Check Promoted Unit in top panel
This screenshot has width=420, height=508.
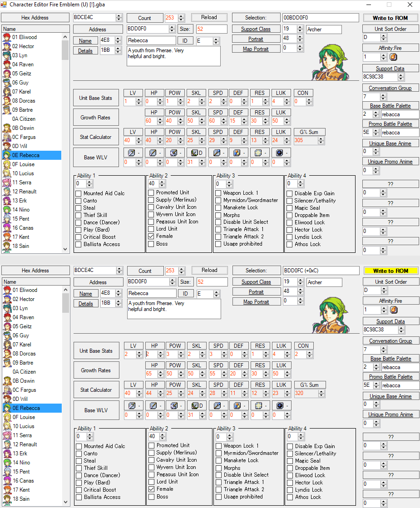[x=151, y=192]
